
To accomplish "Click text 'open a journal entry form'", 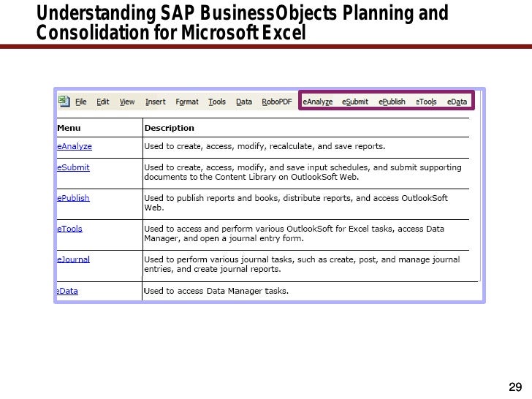I will tap(251, 238).
